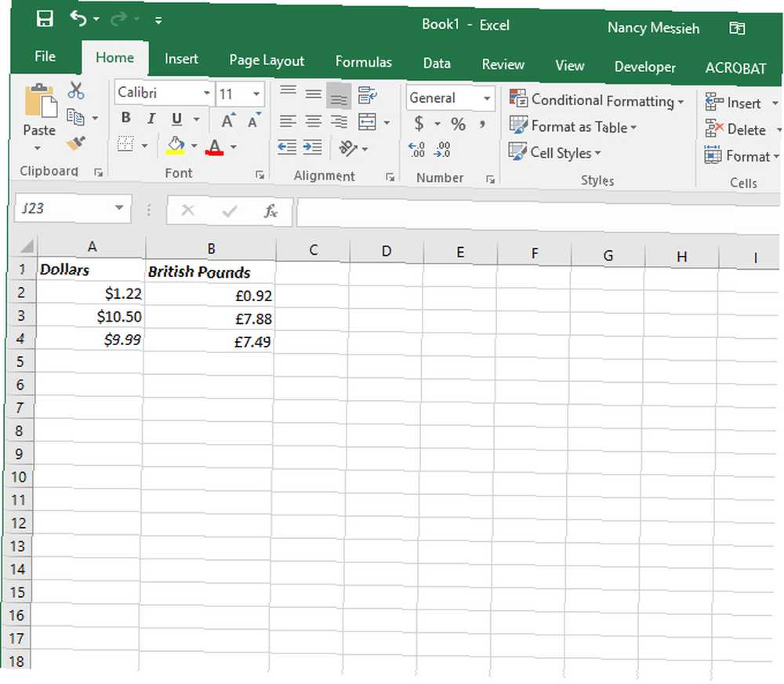The height and width of the screenshot is (684, 784).
Task: Select Bottom Align icon
Action: (339, 96)
